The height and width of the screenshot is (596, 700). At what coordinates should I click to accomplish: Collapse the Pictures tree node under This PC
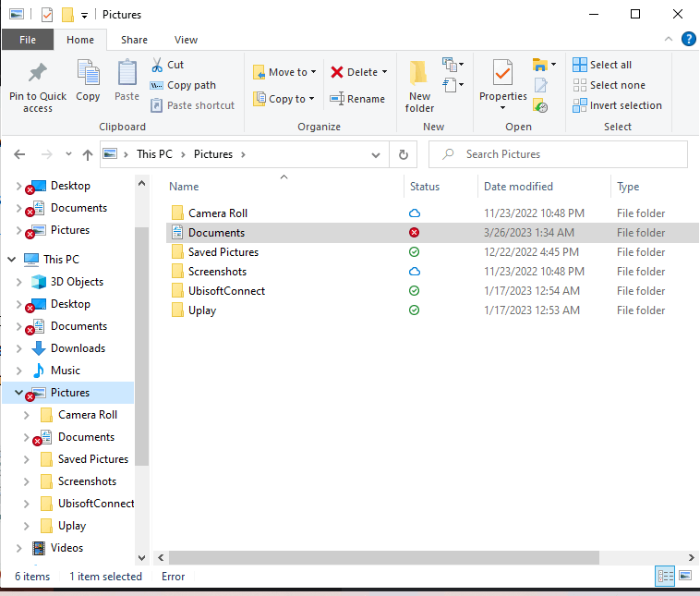tap(18, 393)
